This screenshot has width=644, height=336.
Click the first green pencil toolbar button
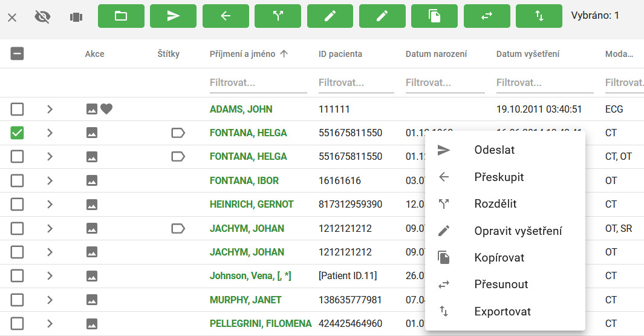point(330,16)
